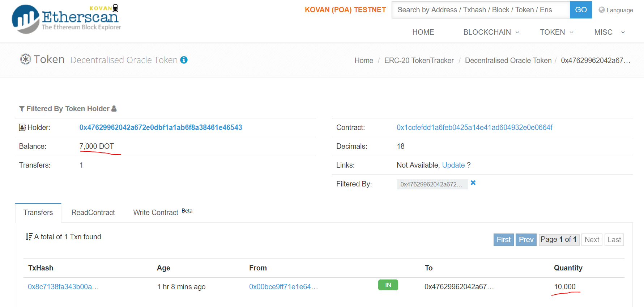The width and height of the screenshot is (644, 307).
Task: Focus the address search field
Action: tap(481, 10)
